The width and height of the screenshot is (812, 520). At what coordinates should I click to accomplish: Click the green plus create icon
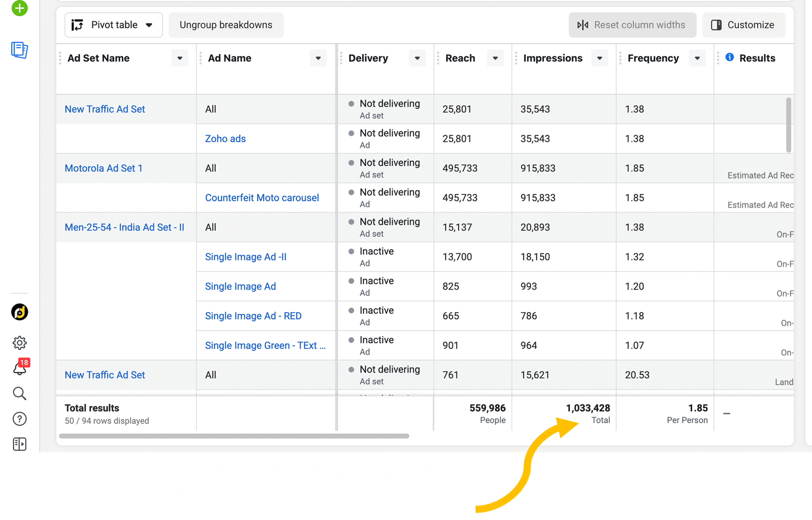click(19, 8)
